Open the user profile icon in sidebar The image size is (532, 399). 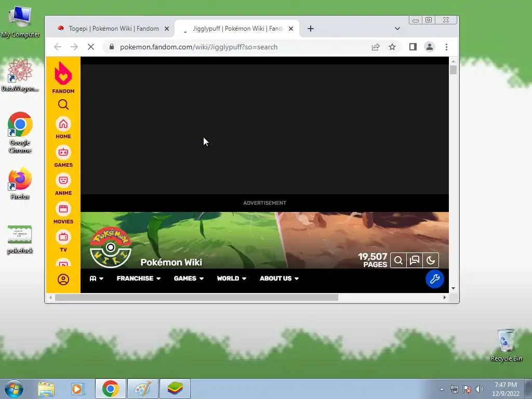click(x=63, y=280)
